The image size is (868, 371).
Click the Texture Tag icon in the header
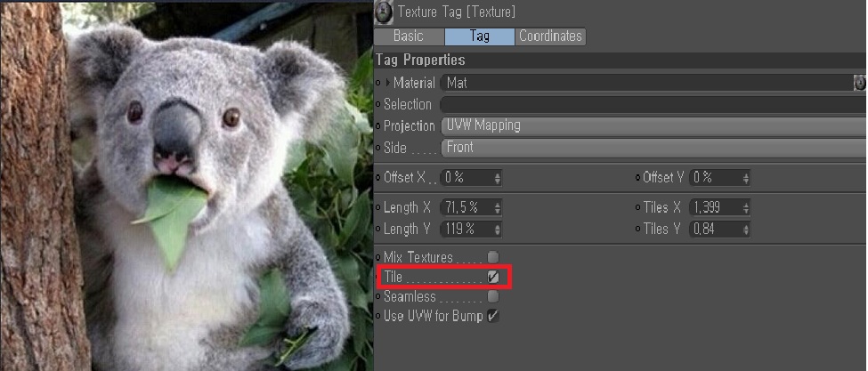coord(384,12)
